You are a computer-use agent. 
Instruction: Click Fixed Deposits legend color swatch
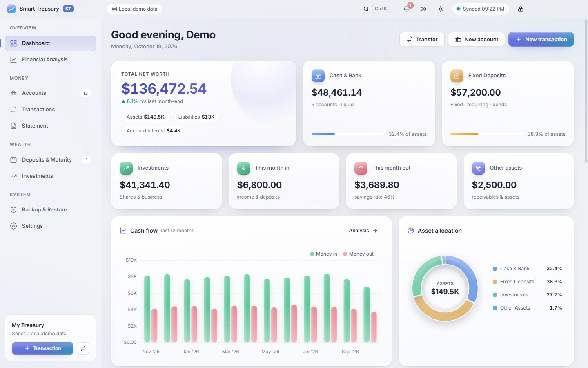[x=495, y=282]
